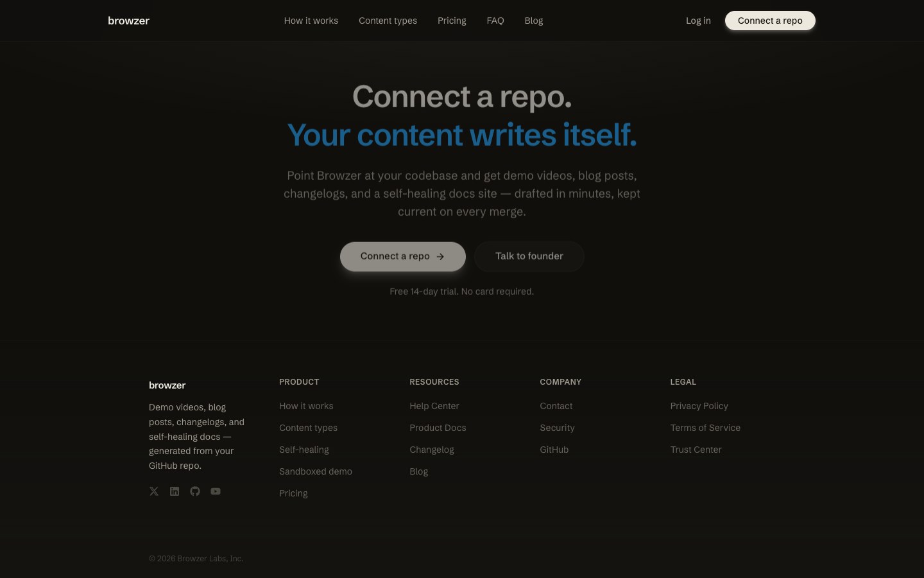Open the Security link
Screen dimensions: 924x578
coord(557,428)
